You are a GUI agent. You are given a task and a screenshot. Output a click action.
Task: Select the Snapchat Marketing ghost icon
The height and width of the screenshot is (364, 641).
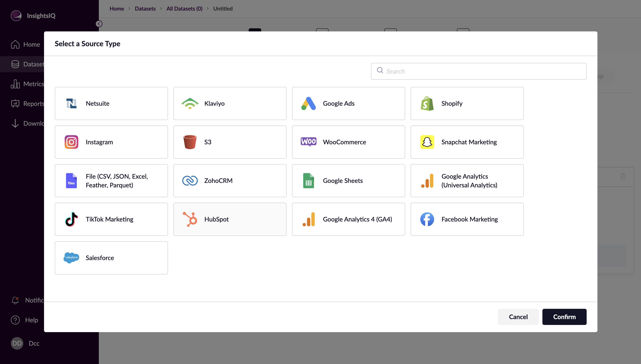tap(427, 142)
